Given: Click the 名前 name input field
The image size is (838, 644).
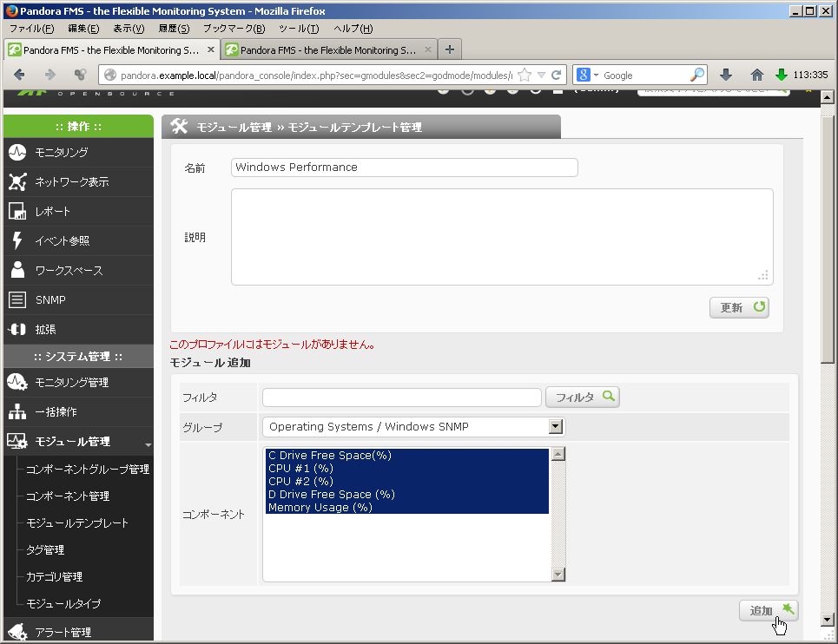Looking at the screenshot, I should [404, 168].
